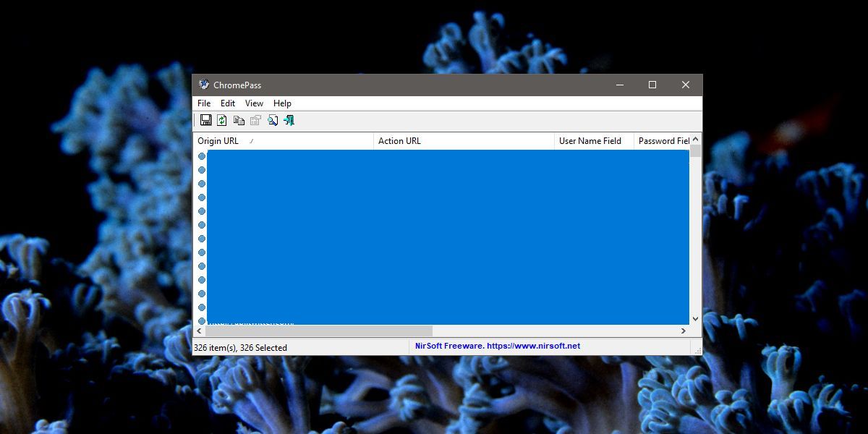The height and width of the screenshot is (434, 868).
Task: Click the horizontal scrollbar right arrow
Action: point(683,331)
